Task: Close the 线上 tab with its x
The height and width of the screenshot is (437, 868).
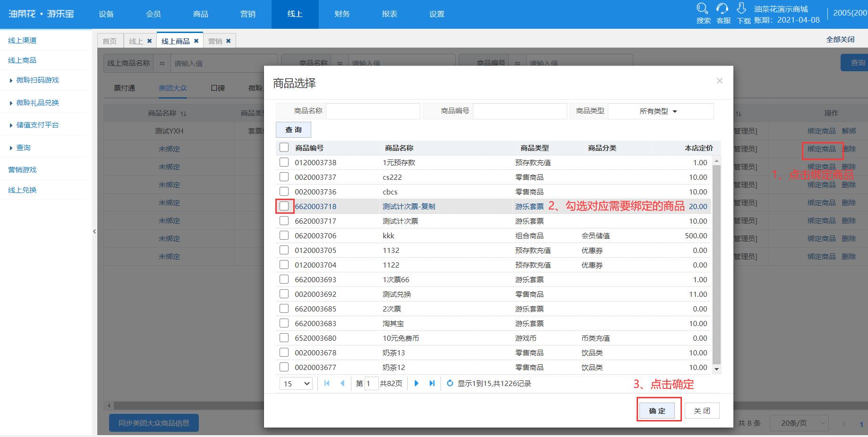Action: coord(150,41)
